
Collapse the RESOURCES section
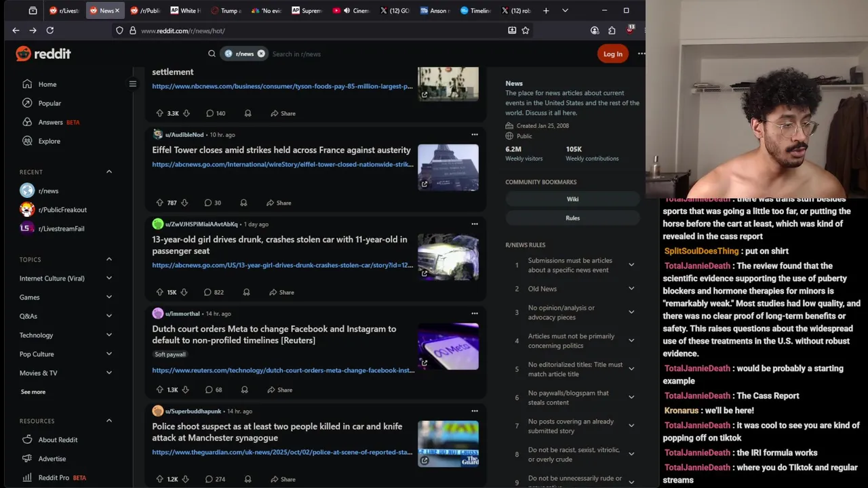(109, 421)
